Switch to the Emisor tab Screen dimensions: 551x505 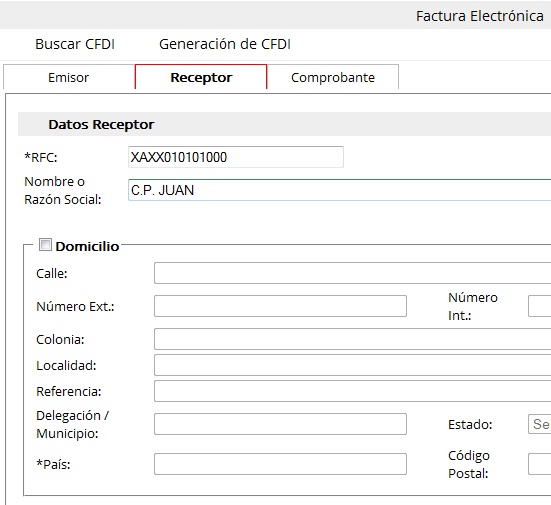click(69, 77)
